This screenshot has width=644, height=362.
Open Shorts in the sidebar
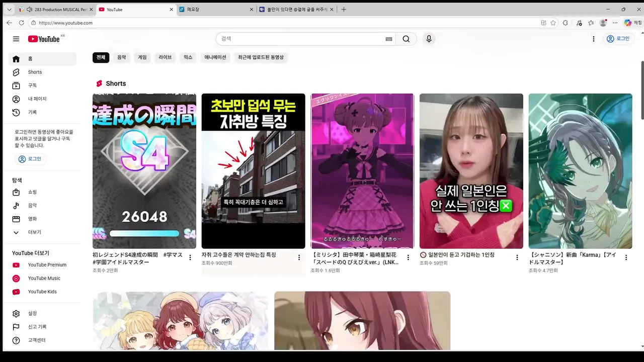42,72
